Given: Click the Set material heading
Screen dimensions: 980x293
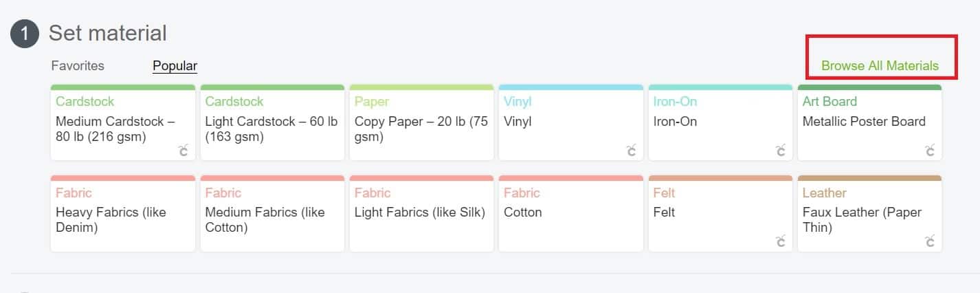Looking at the screenshot, I should coord(108,33).
